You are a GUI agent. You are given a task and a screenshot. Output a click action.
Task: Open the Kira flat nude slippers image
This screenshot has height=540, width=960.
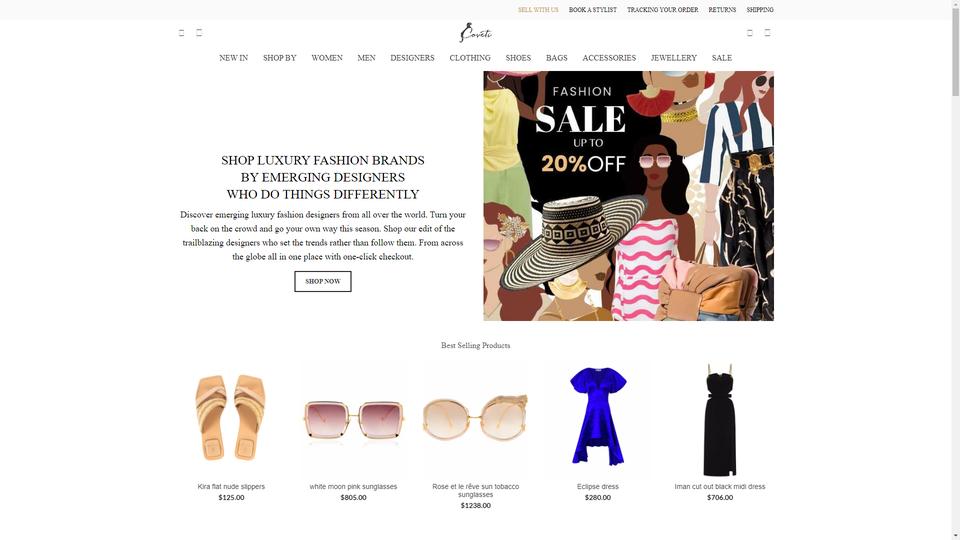(231, 418)
